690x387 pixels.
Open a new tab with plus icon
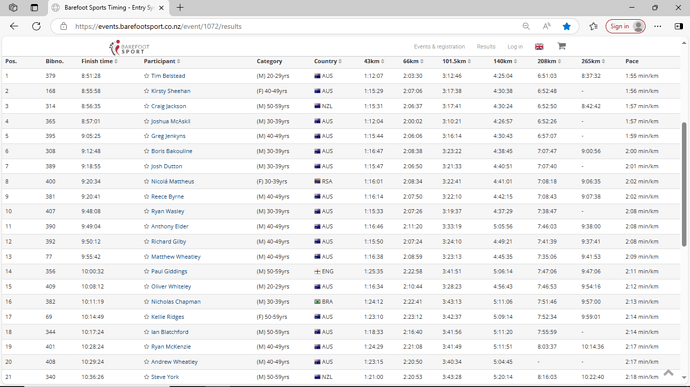(x=180, y=7)
